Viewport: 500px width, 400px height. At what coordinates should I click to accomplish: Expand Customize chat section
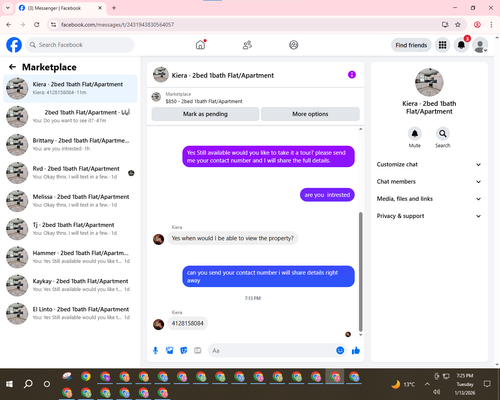[x=429, y=164]
